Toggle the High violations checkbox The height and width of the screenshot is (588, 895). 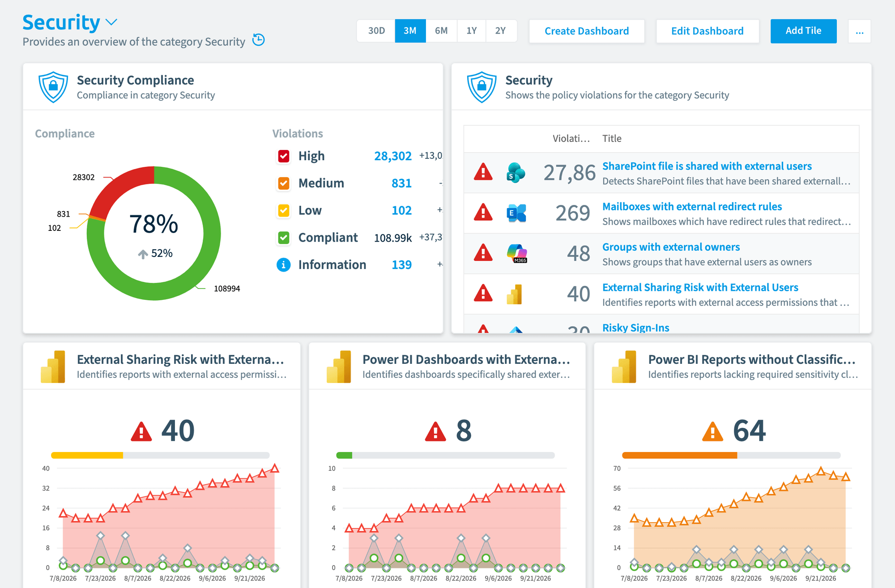click(x=284, y=156)
